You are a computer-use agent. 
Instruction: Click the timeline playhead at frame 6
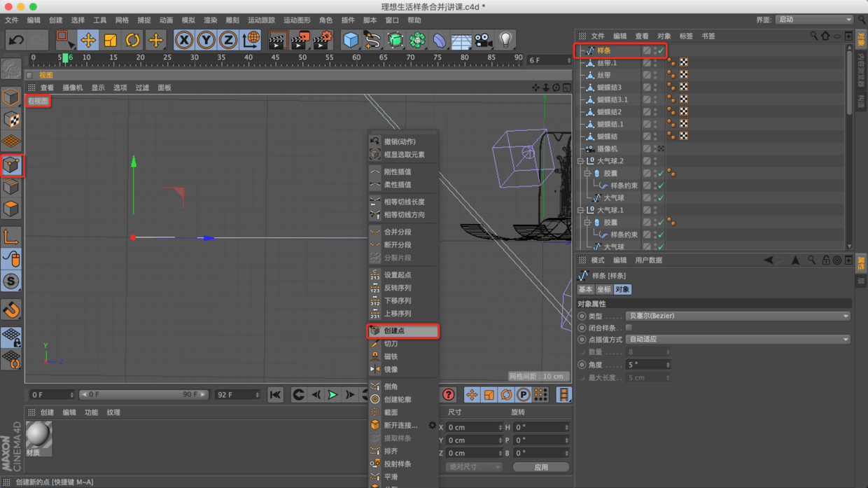tap(66, 58)
